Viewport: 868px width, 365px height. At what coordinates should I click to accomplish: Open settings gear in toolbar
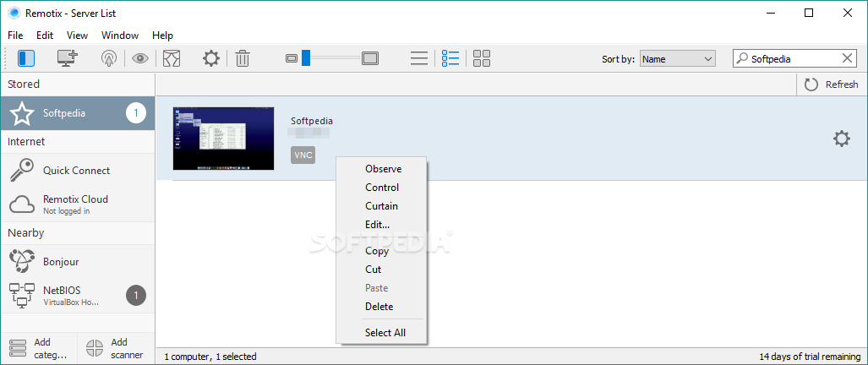[211, 58]
